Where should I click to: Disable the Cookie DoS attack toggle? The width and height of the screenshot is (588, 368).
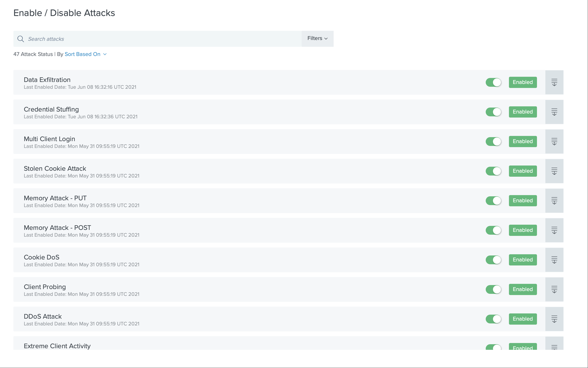coord(493,260)
